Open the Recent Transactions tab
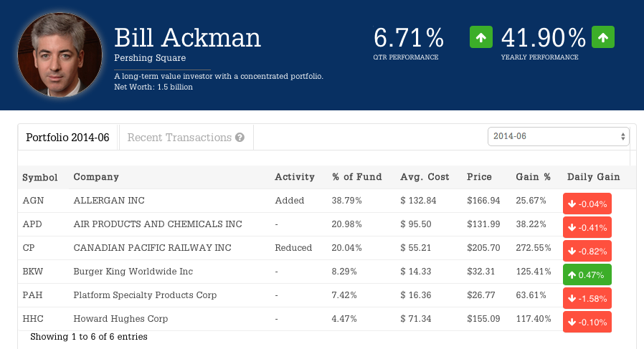The height and width of the screenshot is (349, 644). [x=179, y=138]
